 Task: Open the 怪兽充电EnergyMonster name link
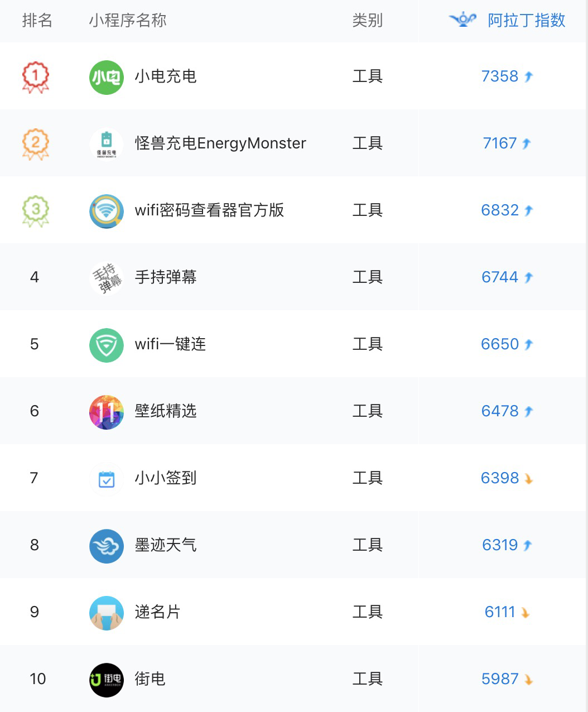coord(220,143)
